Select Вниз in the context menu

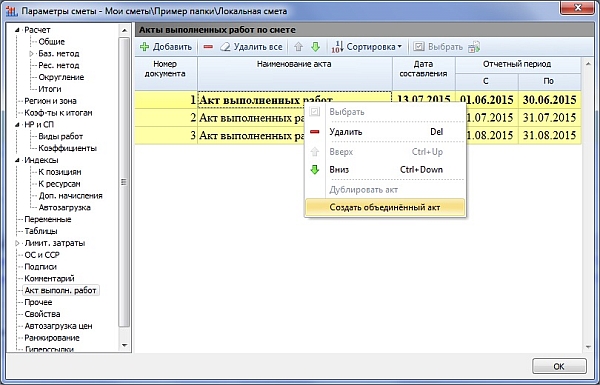point(385,170)
